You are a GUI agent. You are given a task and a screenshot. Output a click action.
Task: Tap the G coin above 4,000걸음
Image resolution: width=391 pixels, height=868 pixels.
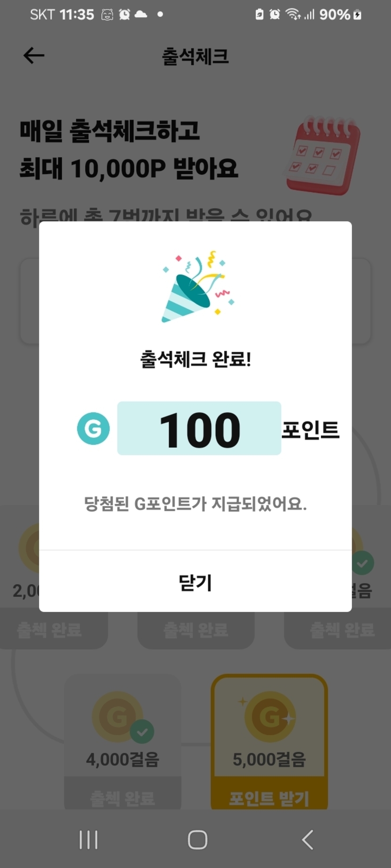(x=117, y=716)
